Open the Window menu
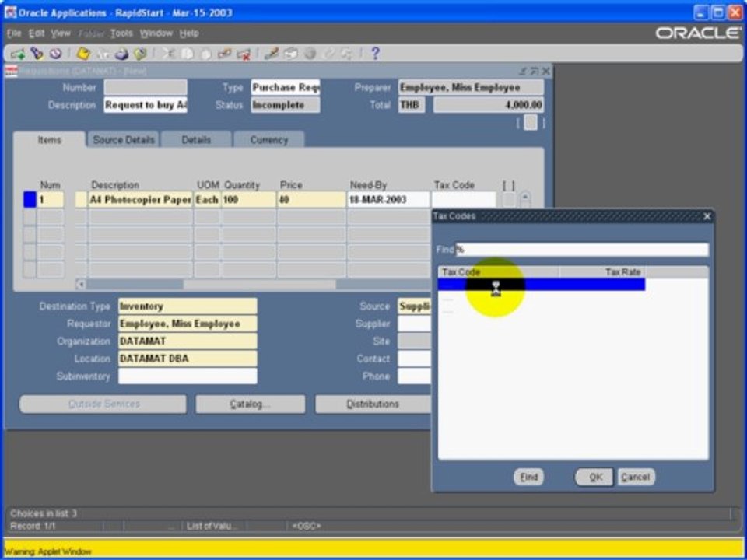This screenshot has width=747, height=560. (156, 33)
